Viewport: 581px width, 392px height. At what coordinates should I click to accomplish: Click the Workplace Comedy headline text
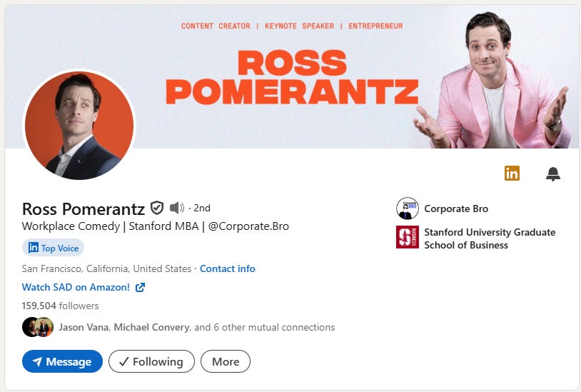click(x=156, y=226)
